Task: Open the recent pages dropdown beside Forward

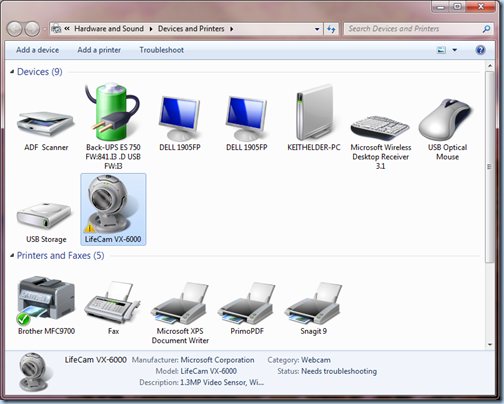Action: (x=44, y=29)
